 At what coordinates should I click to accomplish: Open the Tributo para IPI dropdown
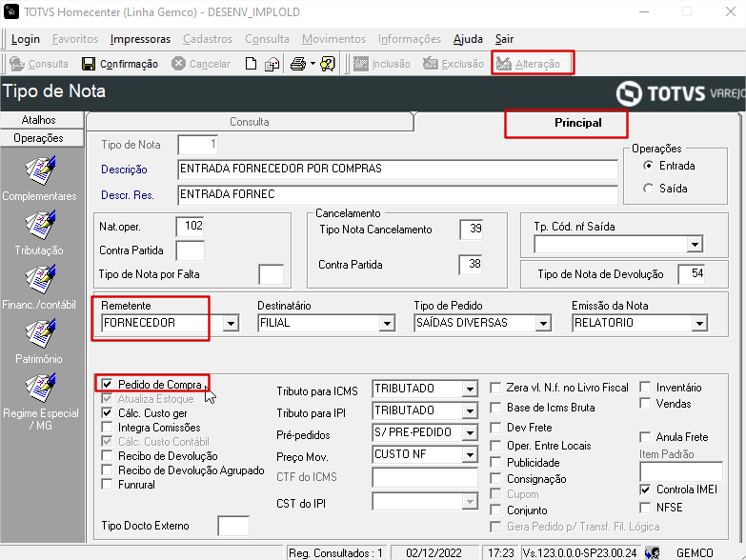pos(470,410)
